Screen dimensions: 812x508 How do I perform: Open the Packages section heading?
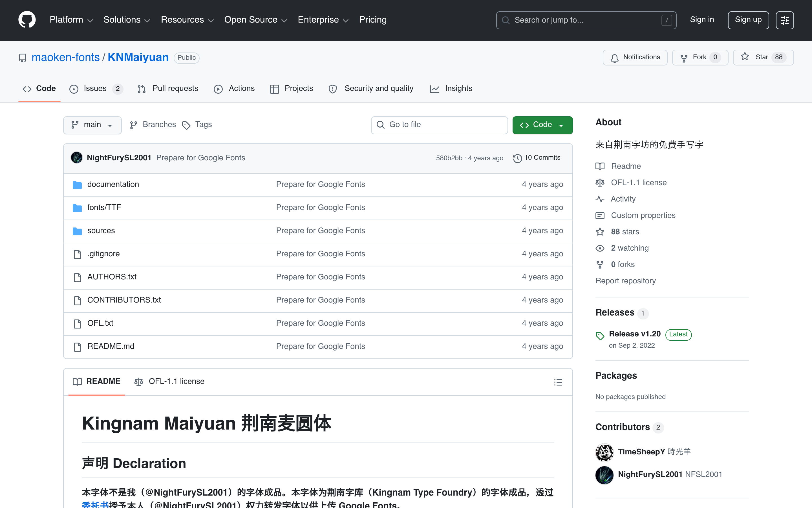point(616,376)
